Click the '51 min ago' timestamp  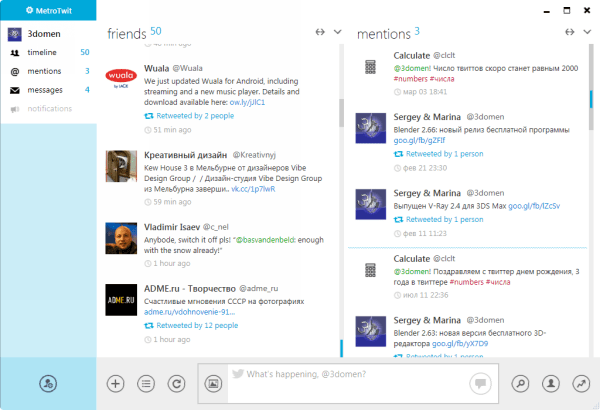pyautogui.click(x=172, y=130)
